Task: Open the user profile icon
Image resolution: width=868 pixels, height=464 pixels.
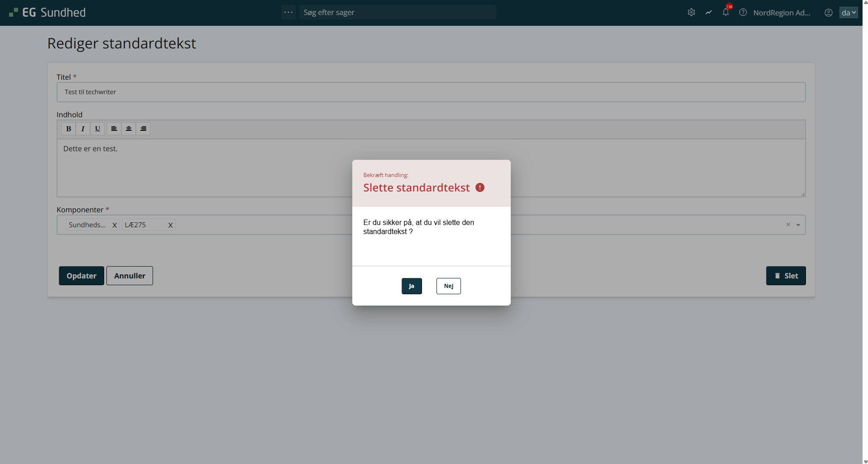Action: point(828,13)
